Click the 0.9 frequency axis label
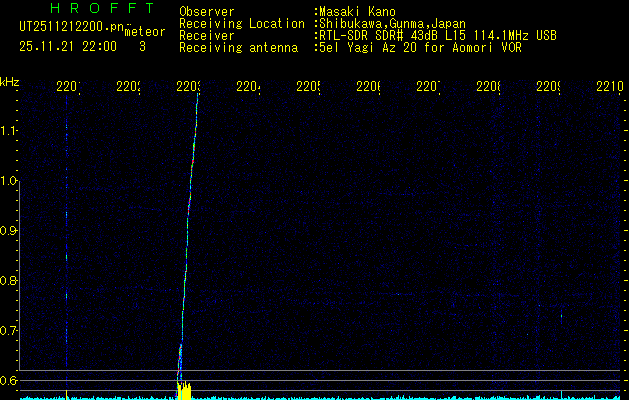Image resolution: width=629 pixels, height=400 pixels. (10, 231)
